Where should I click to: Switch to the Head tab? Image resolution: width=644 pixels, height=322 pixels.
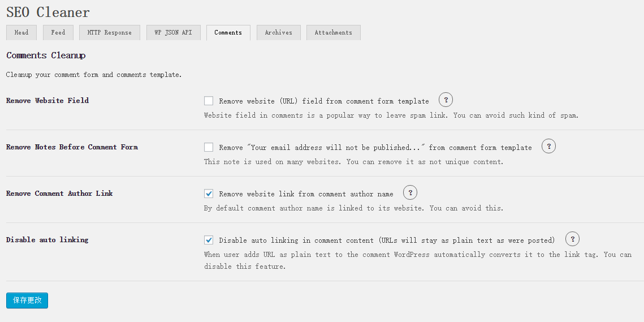[21, 33]
